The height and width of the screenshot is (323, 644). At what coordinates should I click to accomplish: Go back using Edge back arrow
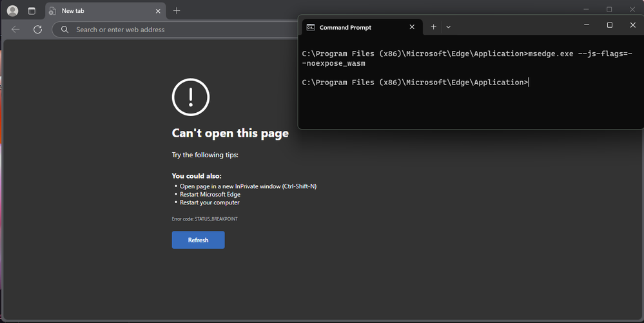click(15, 30)
